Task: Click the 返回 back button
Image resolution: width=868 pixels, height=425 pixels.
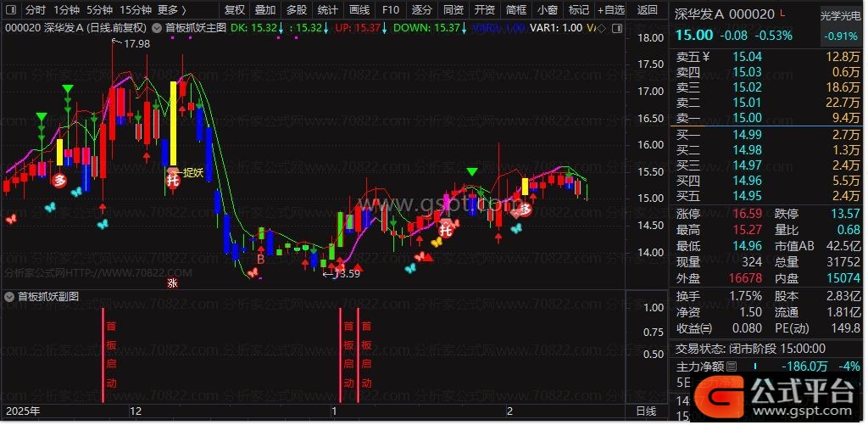Action: point(647,10)
